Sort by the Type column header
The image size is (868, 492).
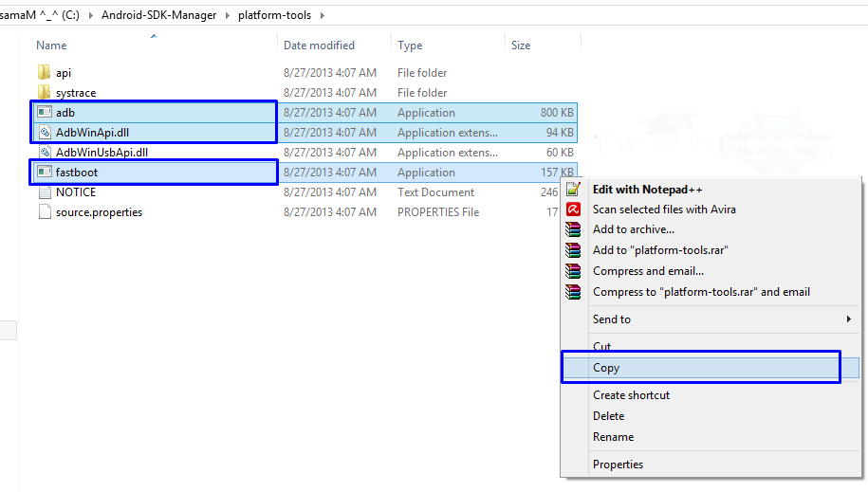410,46
